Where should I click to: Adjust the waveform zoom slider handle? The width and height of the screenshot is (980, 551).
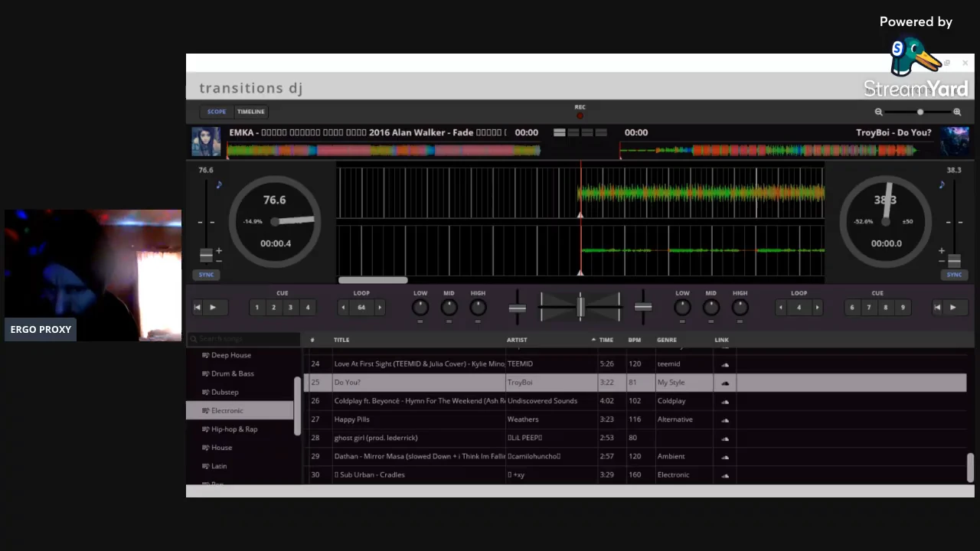coord(920,112)
